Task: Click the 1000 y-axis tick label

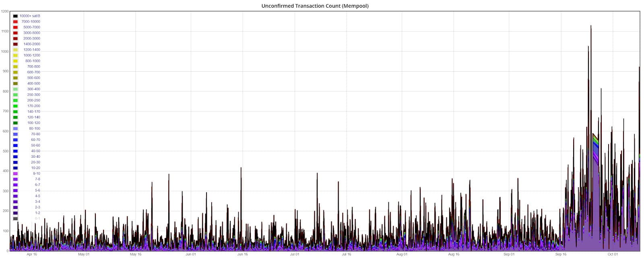Action: 5,52
